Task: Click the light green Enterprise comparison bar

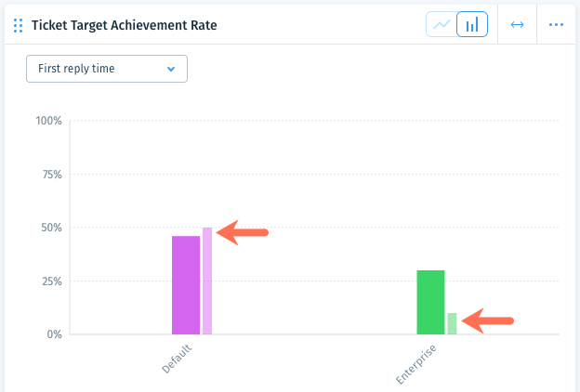Action: 452,323
